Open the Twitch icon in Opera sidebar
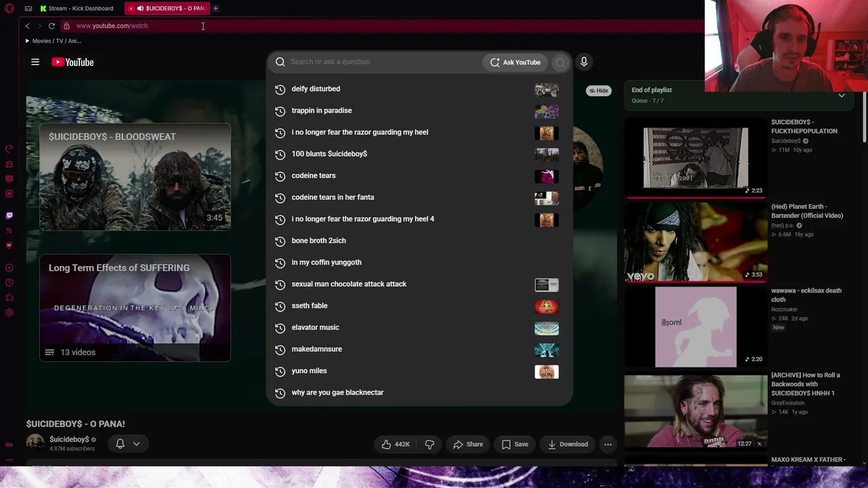Screen dimensions: 868x488 9,216
